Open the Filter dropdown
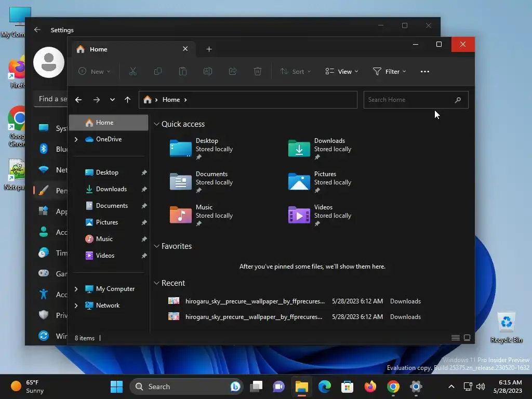 point(389,71)
